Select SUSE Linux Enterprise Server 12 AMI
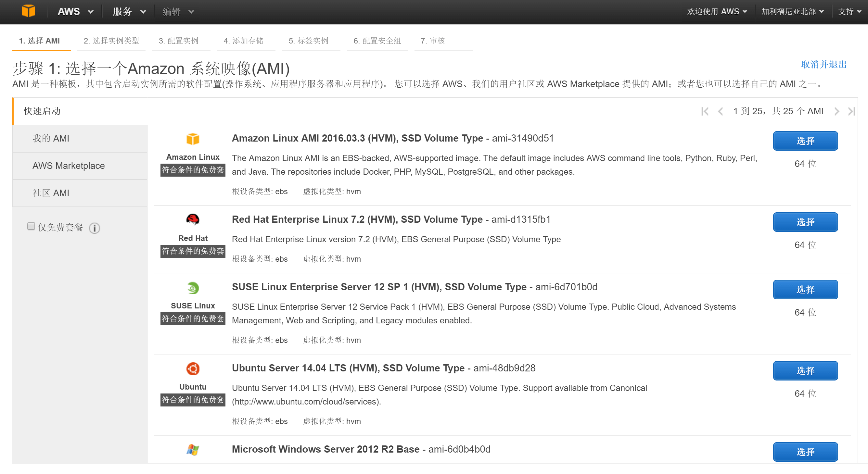Image resolution: width=868 pixels, height=474 pixels. 805,290
